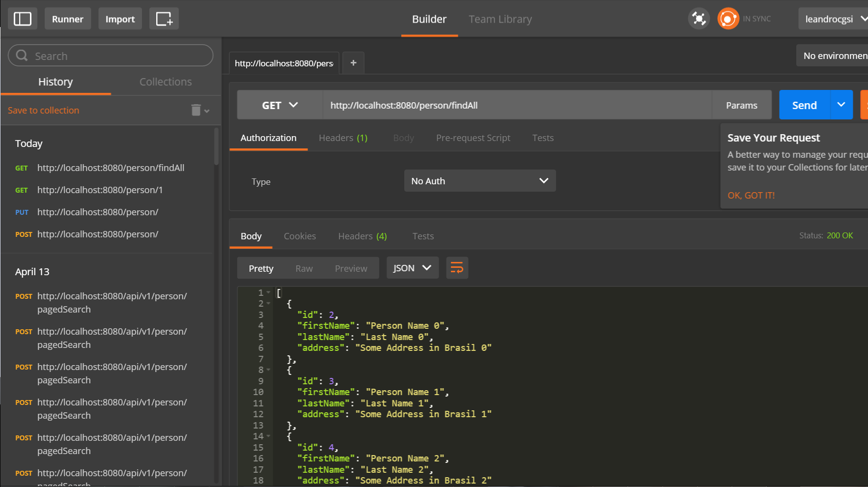Select the Raw response view

pyautogui.click(x=304, y=268)
